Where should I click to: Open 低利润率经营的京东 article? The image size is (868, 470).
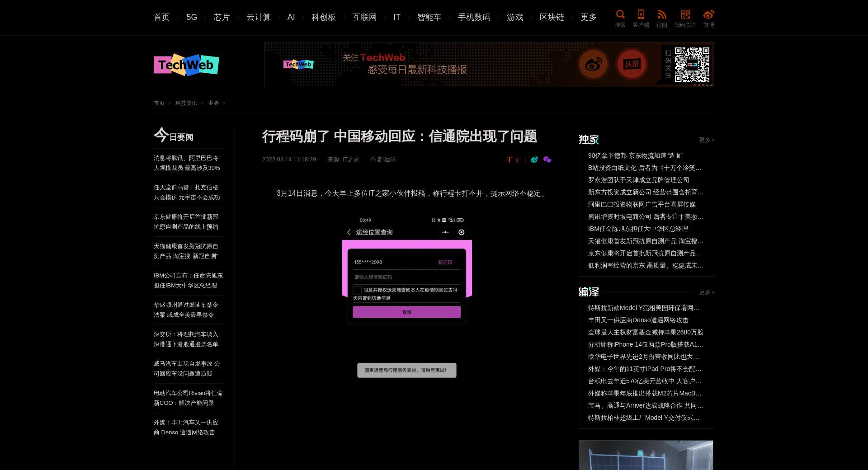tap(646, 265)
